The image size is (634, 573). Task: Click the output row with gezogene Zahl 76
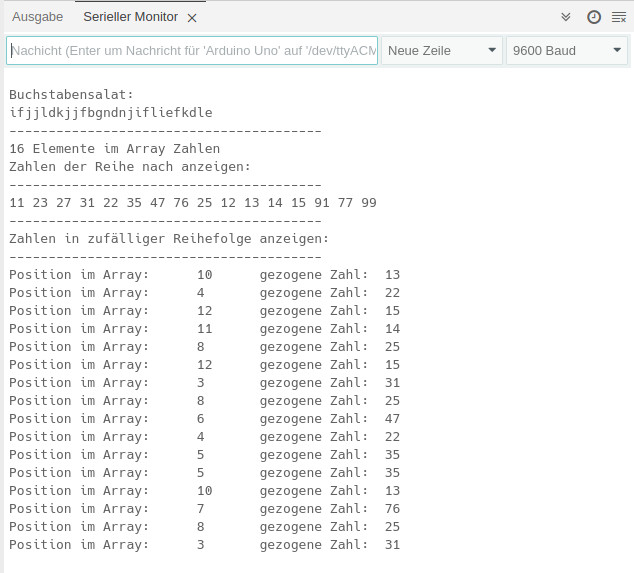(x=204, y=509)
